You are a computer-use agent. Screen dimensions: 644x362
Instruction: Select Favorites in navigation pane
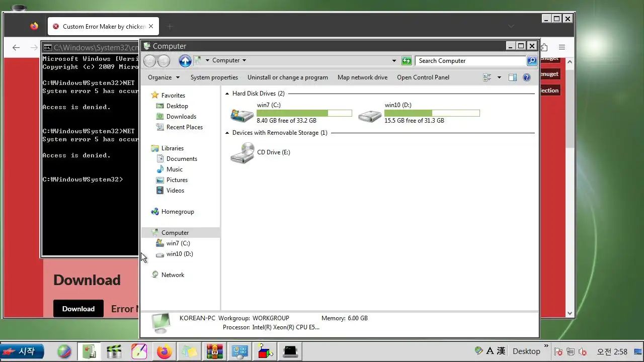point(173,96)
